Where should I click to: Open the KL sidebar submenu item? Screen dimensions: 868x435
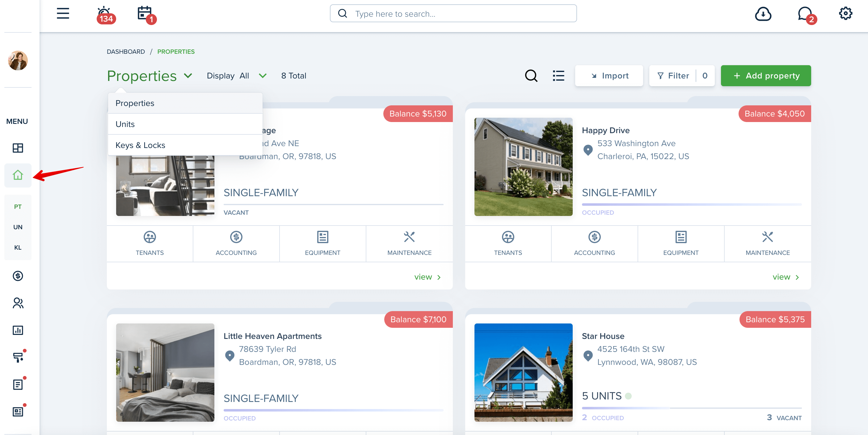click(18, 247)
